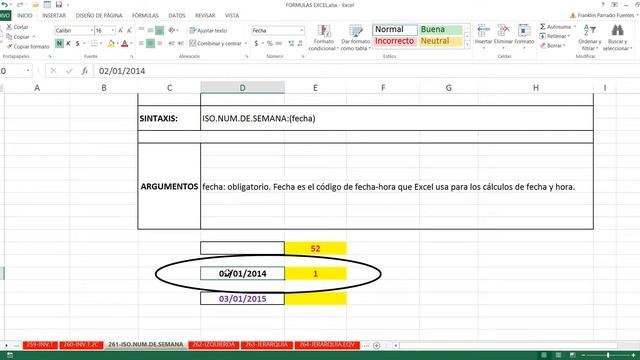The width and height of the screenshot is (640, 360).
Task: Open the INSERTAR ribbon tab
Action: 54,16
